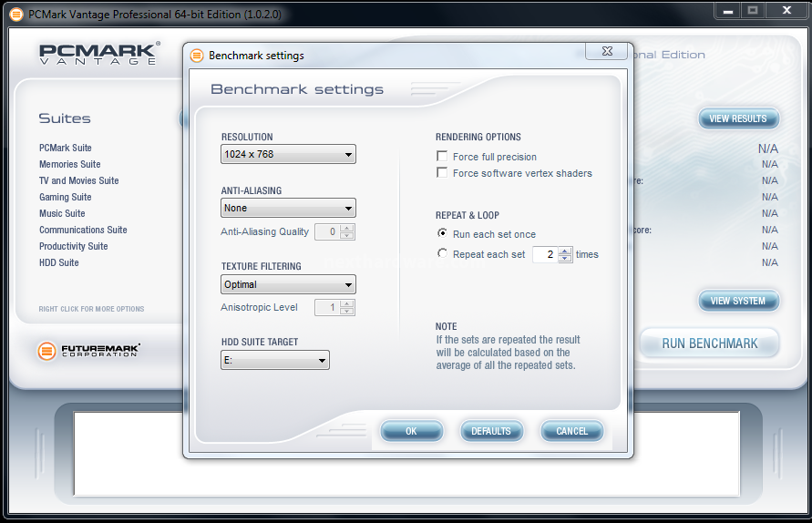Confirm settings with OK button
Screen dimensions: 812x523
coord(412,431)
